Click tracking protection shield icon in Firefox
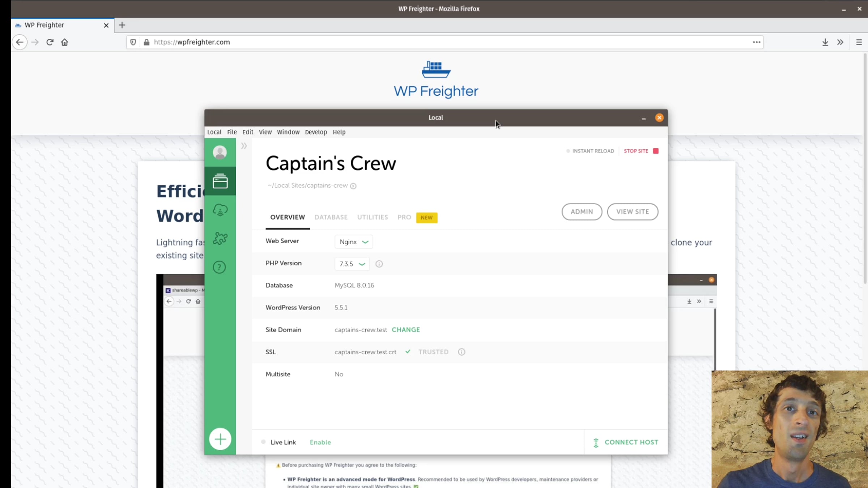 point(133,42)
